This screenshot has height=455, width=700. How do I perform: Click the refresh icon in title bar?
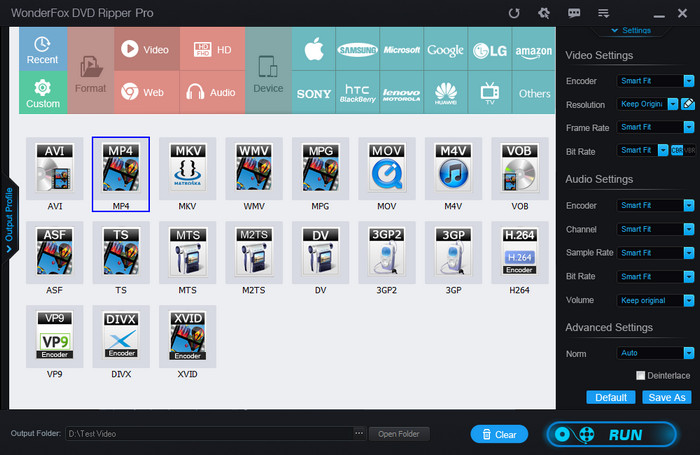pos(514,13)
